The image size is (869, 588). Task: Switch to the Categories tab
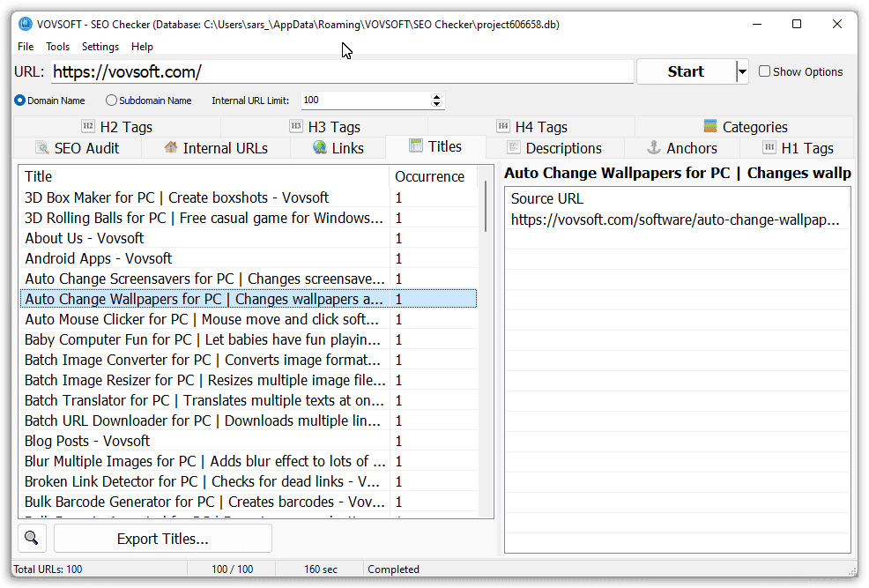click(x=745, y=127)
